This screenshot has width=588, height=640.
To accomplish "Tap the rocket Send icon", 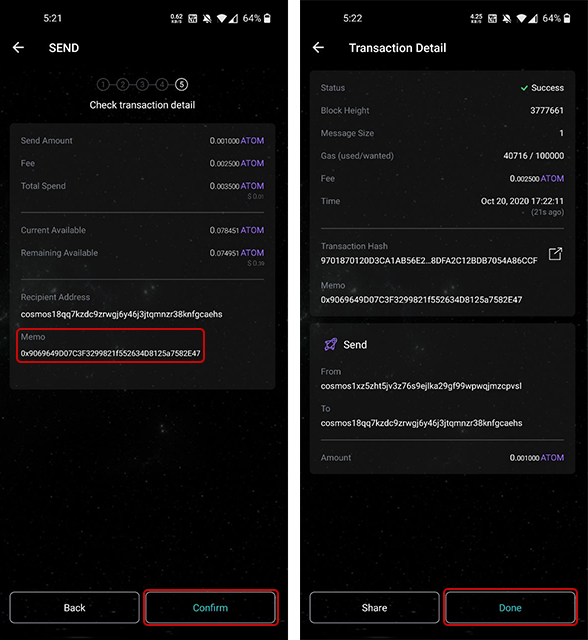I will click(x=331, y=344).
